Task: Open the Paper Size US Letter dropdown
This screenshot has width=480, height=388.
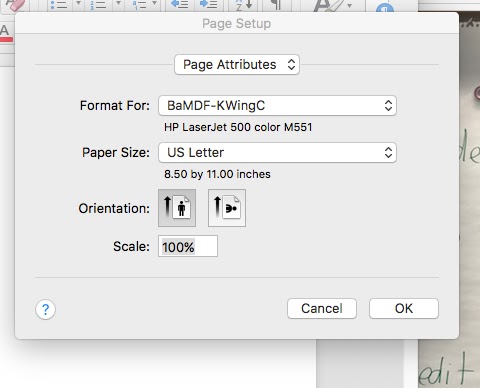Action: (x=277, y=153)
